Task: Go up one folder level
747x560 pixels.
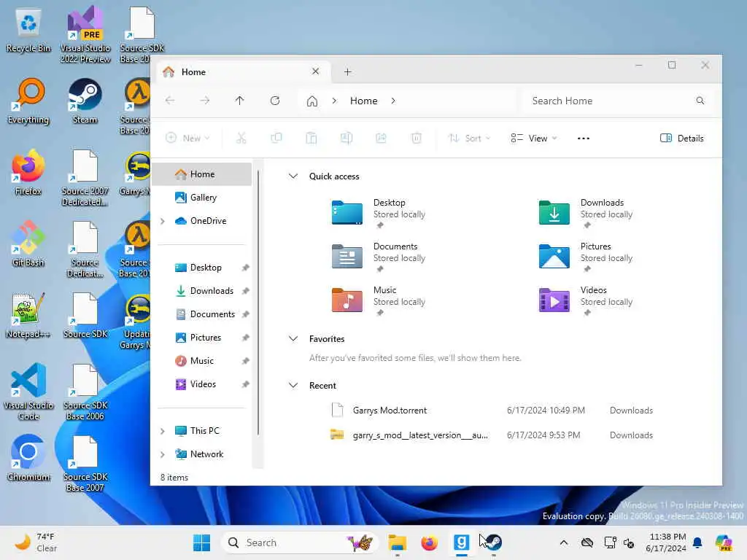Action: point(239,101)
